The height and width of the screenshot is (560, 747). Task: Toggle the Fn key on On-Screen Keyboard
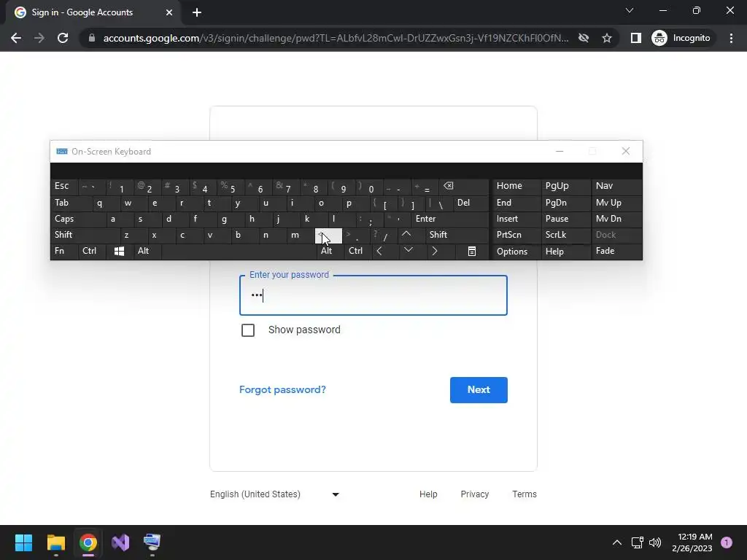pos(64,251)
